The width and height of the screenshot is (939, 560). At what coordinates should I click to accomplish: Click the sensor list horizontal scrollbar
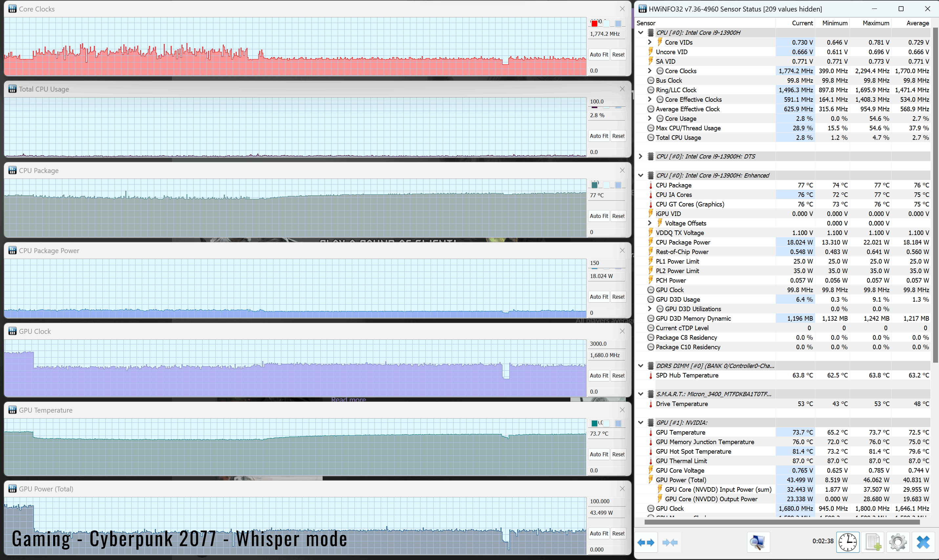782,522
